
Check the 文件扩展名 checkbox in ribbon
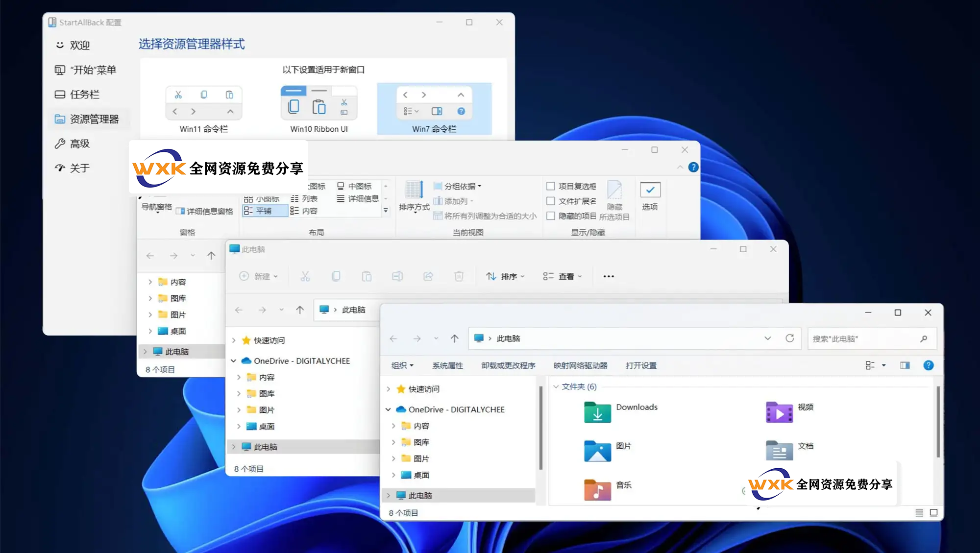coord(551,201)
